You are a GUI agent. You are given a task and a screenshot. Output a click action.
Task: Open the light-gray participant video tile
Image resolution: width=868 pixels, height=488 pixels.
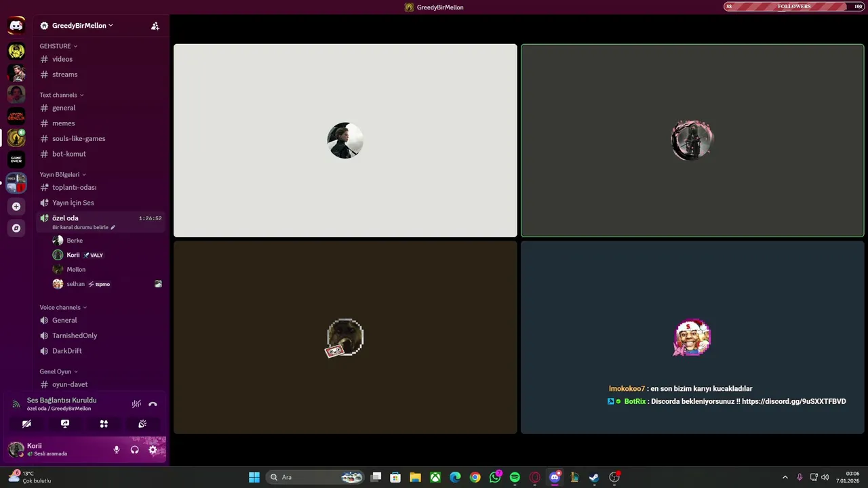(x=345, y=141)
